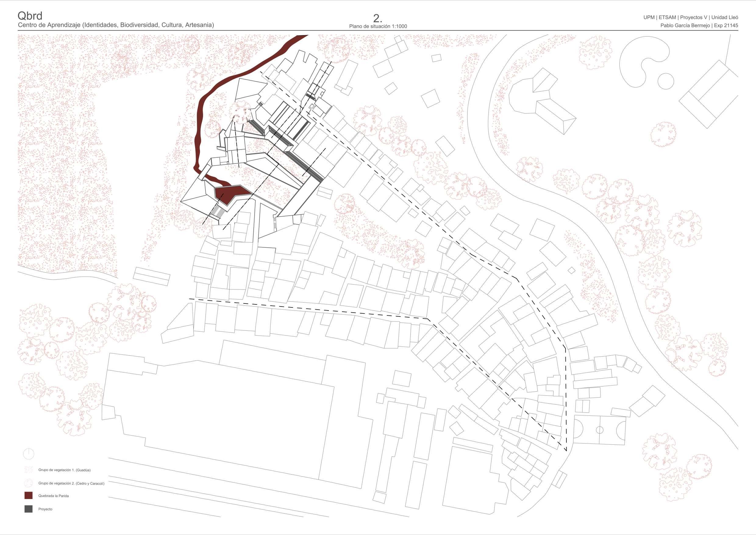Viewport: 756px width, 535px height.
Task: Click the "Grupo de vegetación 1. (Guadúa)" label
Action: [x=65, y=470]
